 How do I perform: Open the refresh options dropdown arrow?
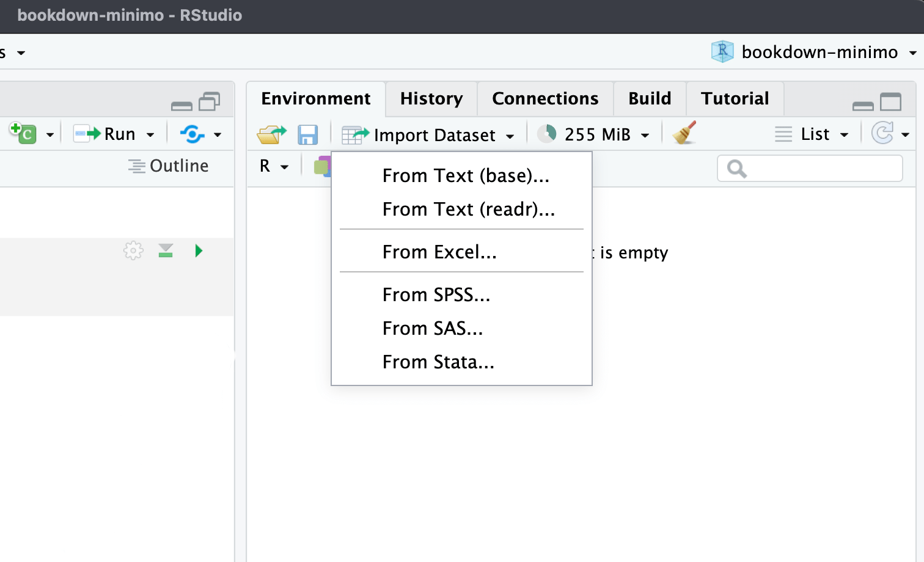tap(906, 135)
